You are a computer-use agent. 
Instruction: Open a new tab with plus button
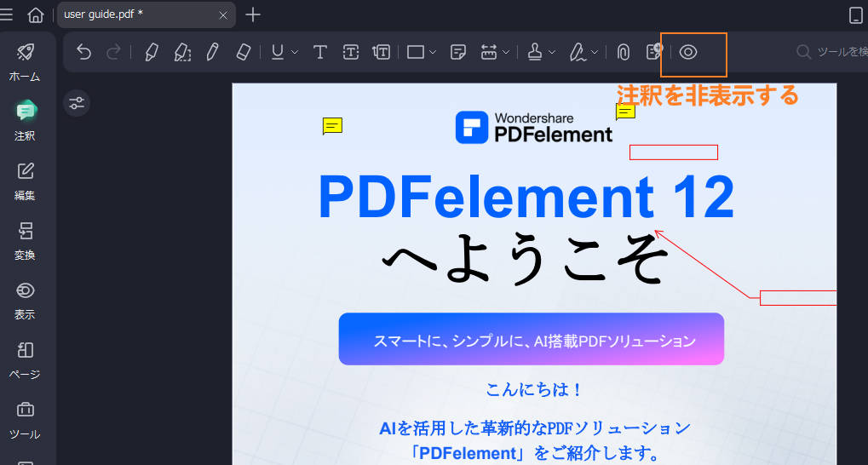tap(252, 15)
